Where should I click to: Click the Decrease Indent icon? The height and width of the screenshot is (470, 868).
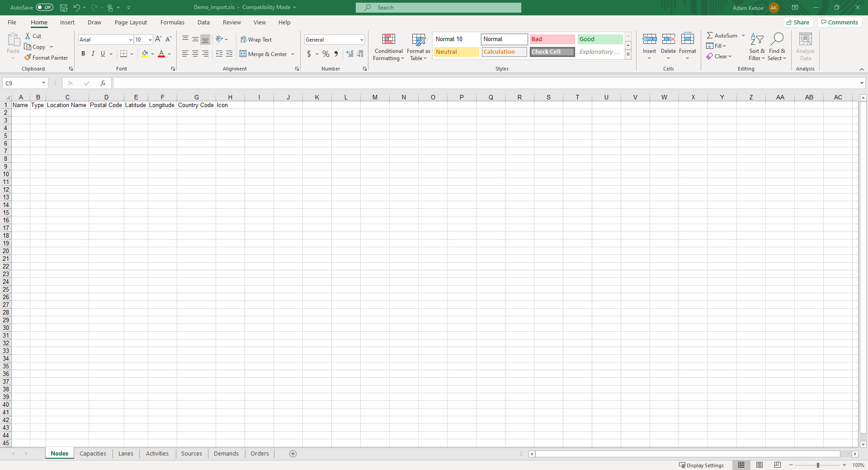pyautogui.click(x=219, y=54)
